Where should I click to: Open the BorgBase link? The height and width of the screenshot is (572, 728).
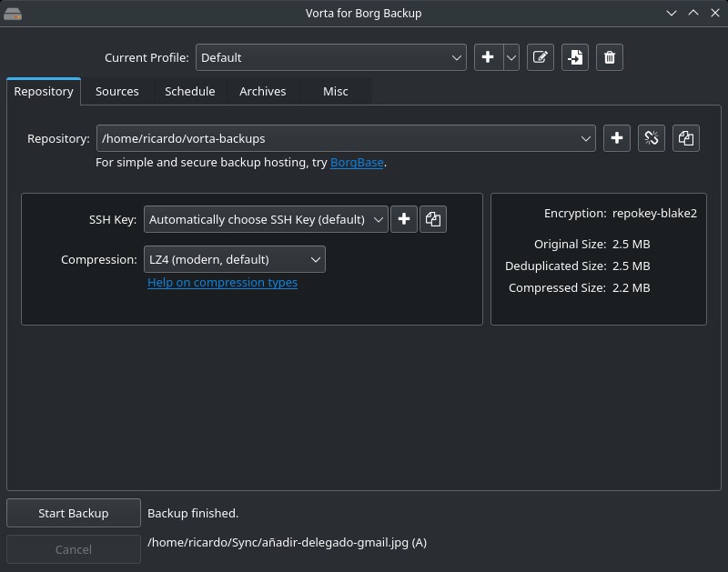357,163
